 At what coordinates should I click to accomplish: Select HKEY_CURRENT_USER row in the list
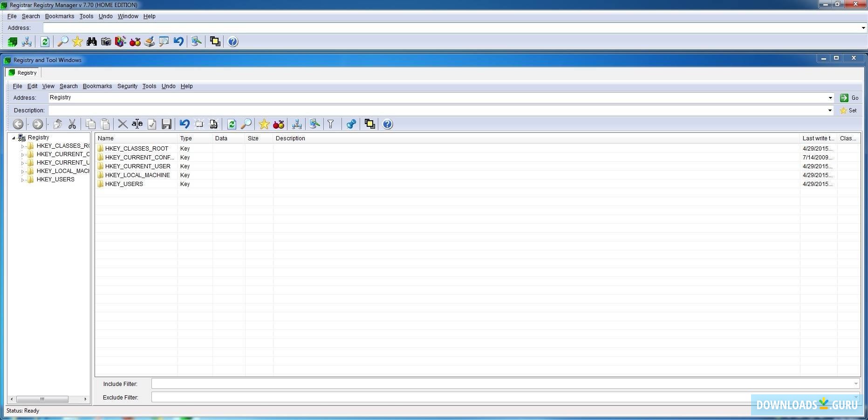click(478, 166)
